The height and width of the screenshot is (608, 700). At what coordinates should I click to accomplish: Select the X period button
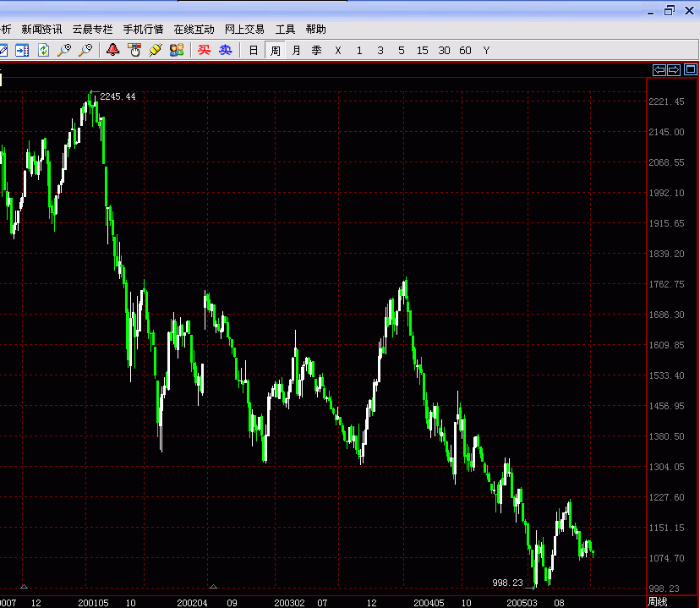(338, 51)
